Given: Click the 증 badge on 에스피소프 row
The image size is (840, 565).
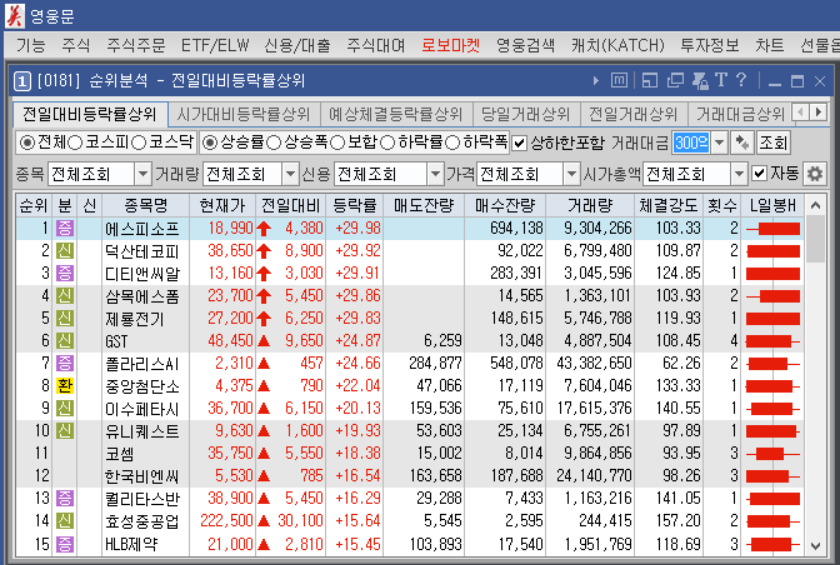Looking at the screenshot, I should click(x=65, y=229).
